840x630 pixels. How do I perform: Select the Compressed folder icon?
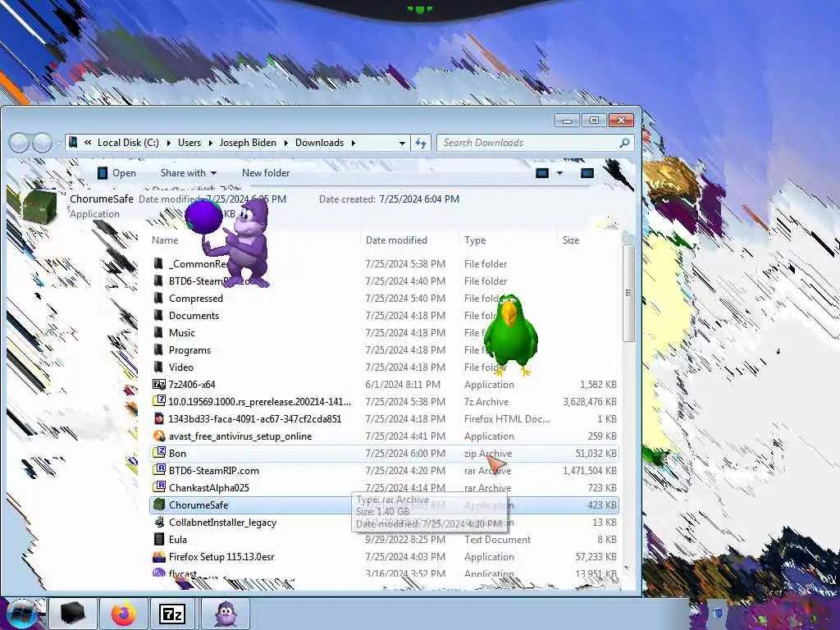point(158,299)
